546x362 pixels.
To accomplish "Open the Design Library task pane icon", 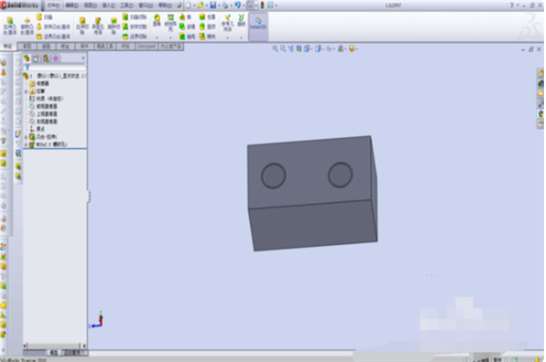I will click(x=540, y=83).
